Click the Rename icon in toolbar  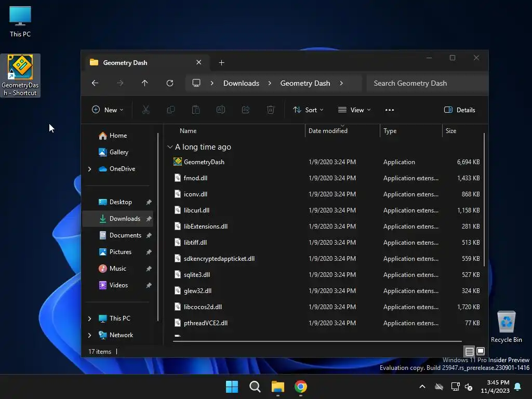coord(220,110)
